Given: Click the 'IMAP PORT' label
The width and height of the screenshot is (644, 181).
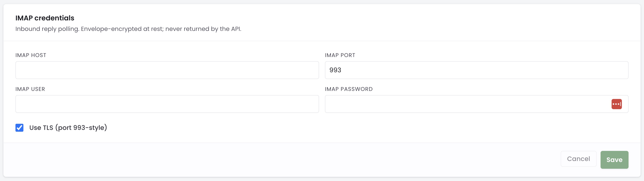Looking at the screenshot, I should pos(340,55).
